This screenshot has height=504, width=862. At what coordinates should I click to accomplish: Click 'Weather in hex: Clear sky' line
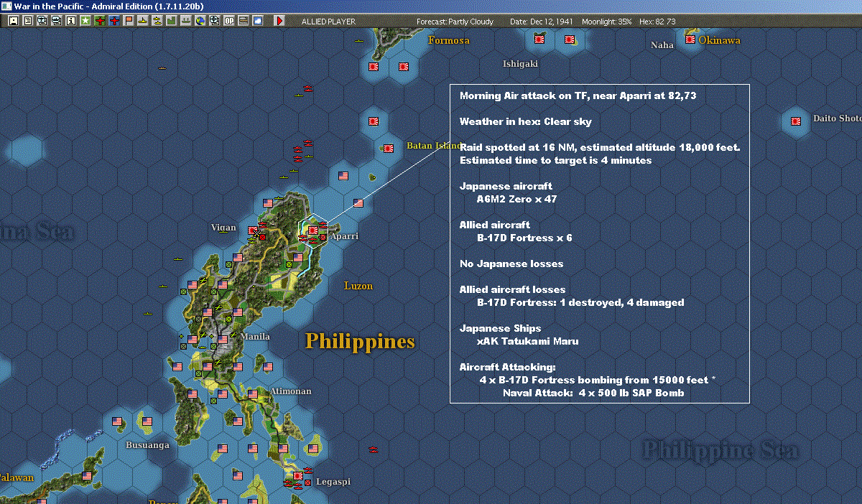[x=526, y=121]
